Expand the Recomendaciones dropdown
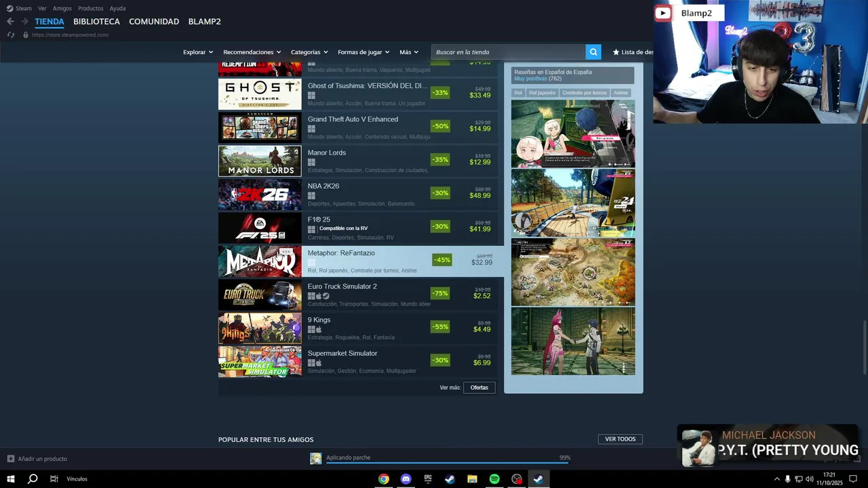This screenshot has height=488, width=868. [x=252, y=52]
